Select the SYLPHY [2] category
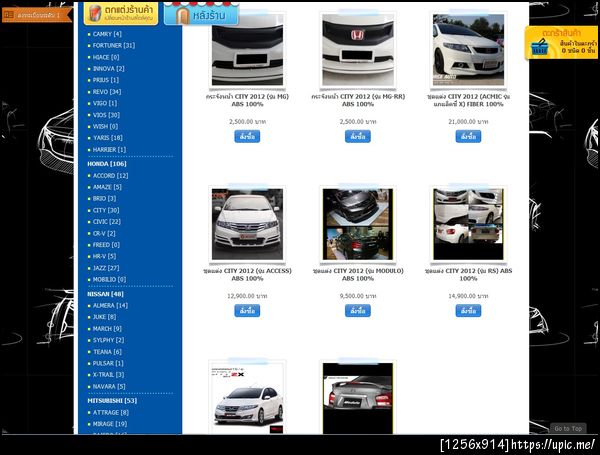Image resolution: width=600 pixels, height=455 pixels. (x=108, y=340)
